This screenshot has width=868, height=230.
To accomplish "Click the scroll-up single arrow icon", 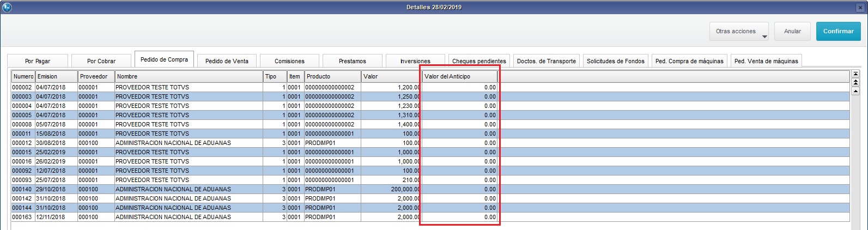I will click(855, 91).
